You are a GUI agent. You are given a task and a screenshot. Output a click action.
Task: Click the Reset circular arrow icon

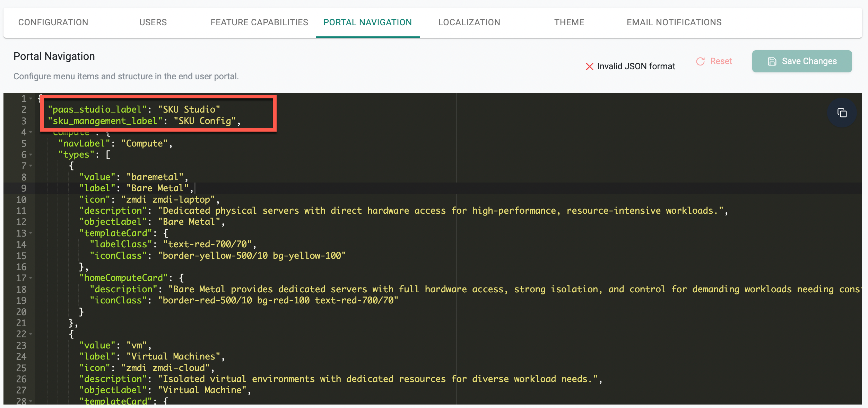(x=701, y=61)
